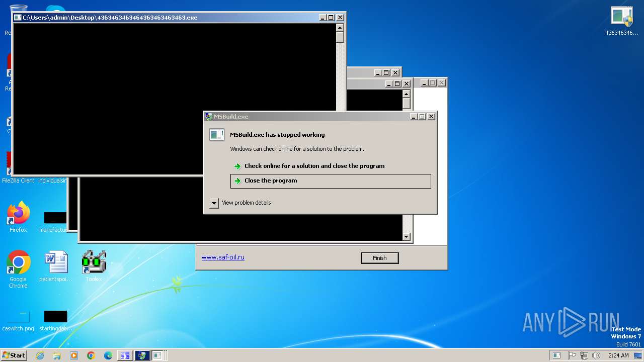The height and width of the screenshot is (362, 644).
Task: Maximize the front console window
Action: coord(331,18)
